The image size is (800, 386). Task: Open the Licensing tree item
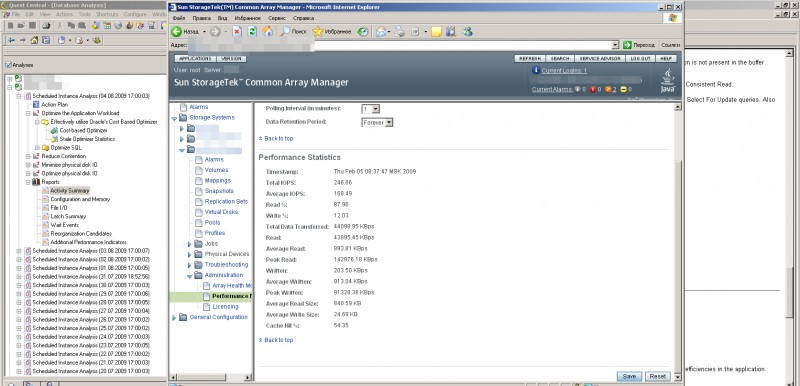coord(225,307)
